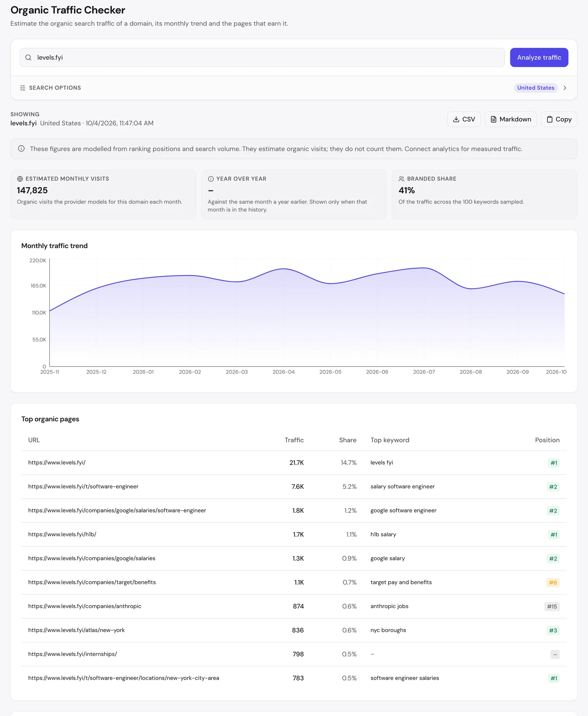Viewport: 588px width, 716px height.
Task: Click the URL column header
Action: click(x=34, y=440)
